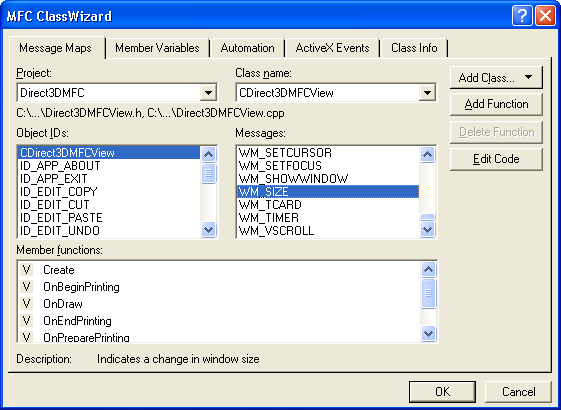561x410 pixels.
Task: Open the Automation tab
Action: point(247,48)
